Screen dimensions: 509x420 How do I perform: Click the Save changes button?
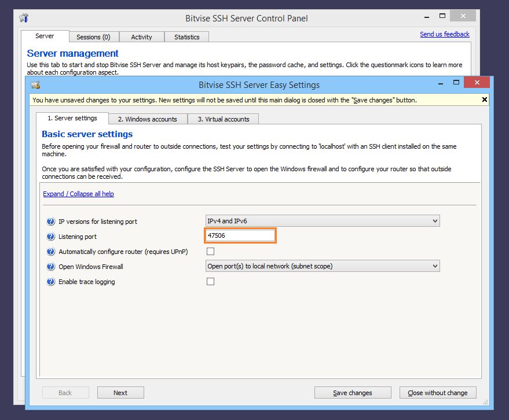353,392
